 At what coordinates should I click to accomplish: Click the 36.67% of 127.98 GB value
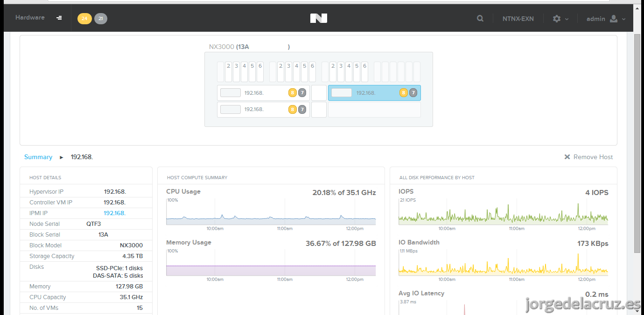click(341, 243)
